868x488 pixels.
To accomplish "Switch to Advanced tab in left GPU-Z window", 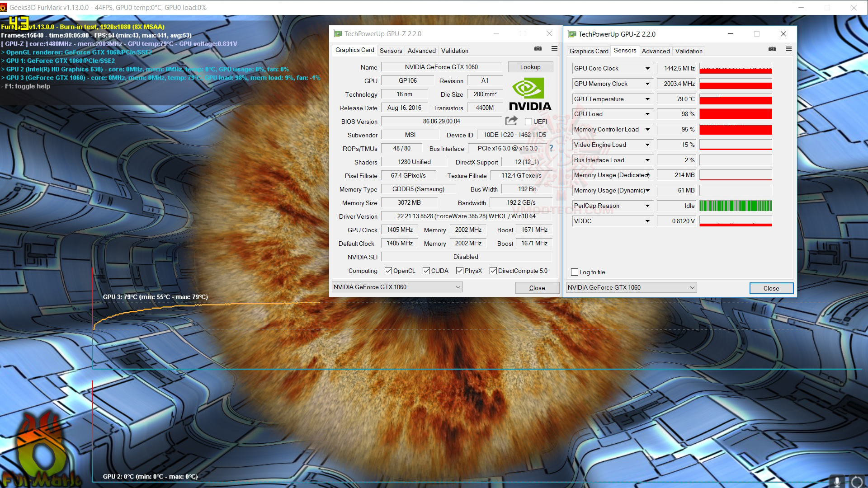I will pos(421,51).
